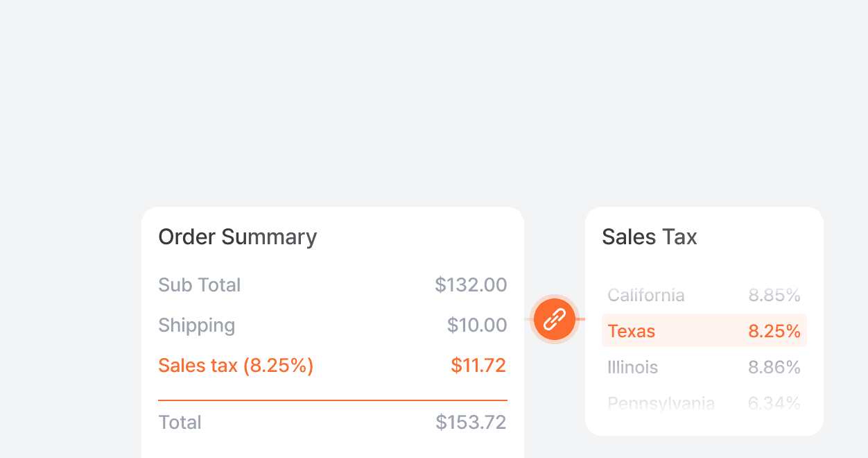Click the $11.72 sales tax amount
Viewport: 868px width, 458px height.
click(x=478, y=366)
